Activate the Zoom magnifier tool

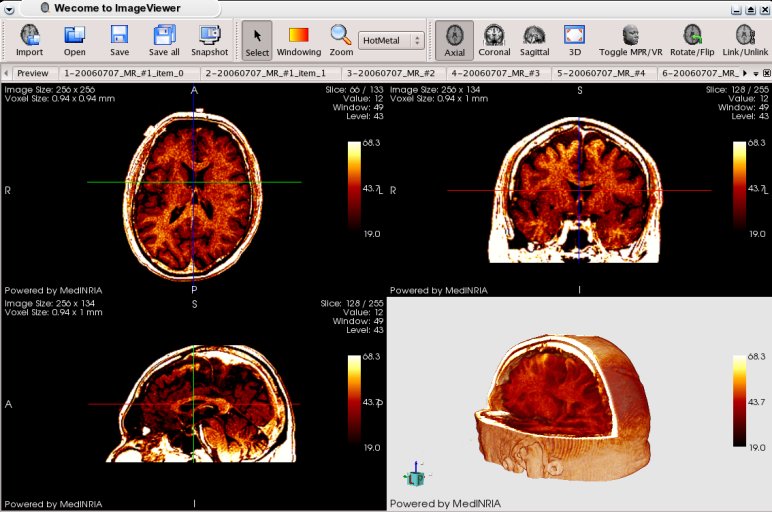click(x=341, y=40)
